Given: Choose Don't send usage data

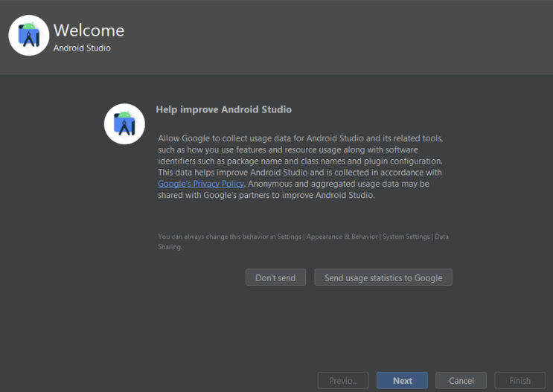Looking at the screenshot, I should (x=275, y=277).
